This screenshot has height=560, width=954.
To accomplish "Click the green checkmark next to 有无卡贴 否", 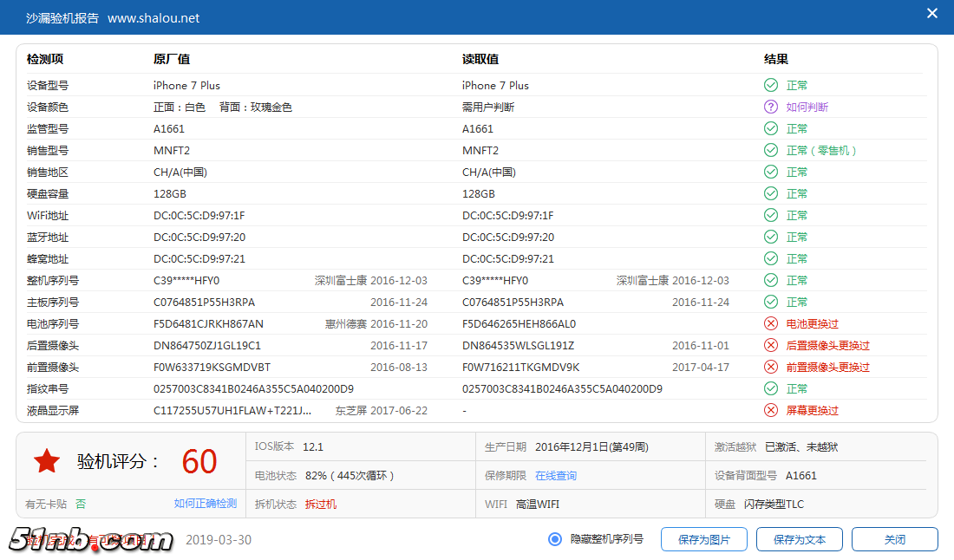I will click(x=81, y=503).
